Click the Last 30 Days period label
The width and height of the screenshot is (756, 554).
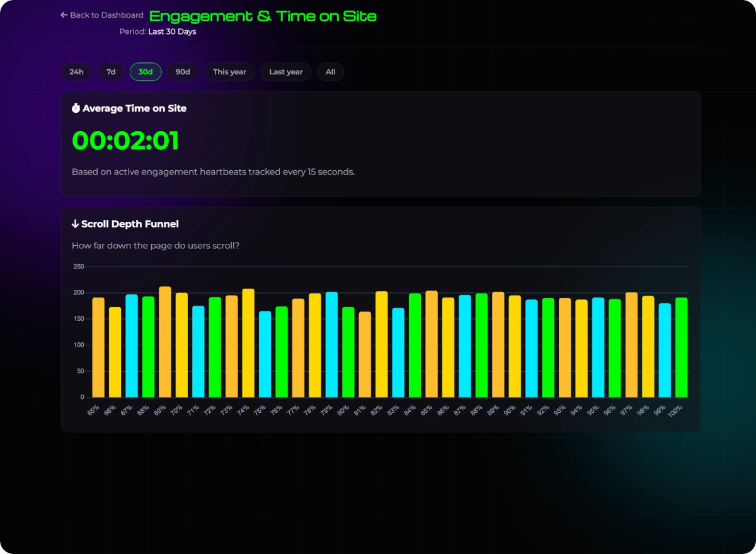(x=173, y=32)
